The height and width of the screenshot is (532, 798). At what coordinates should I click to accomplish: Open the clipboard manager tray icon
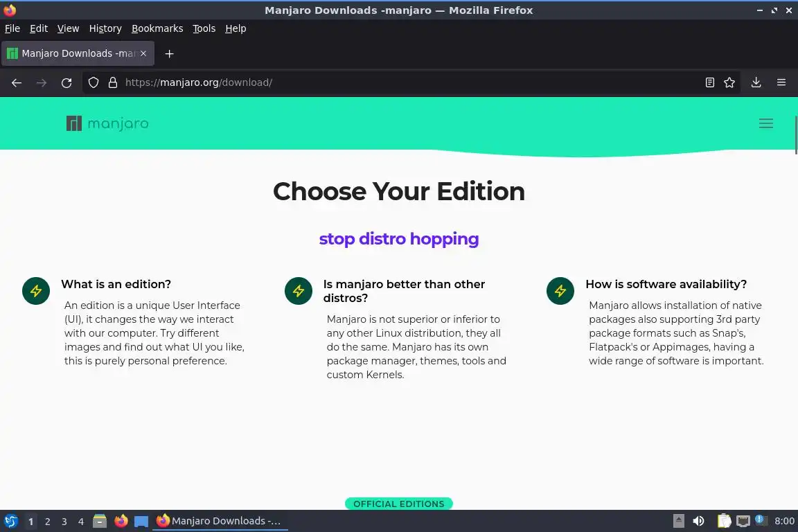(x=724, y=521)
